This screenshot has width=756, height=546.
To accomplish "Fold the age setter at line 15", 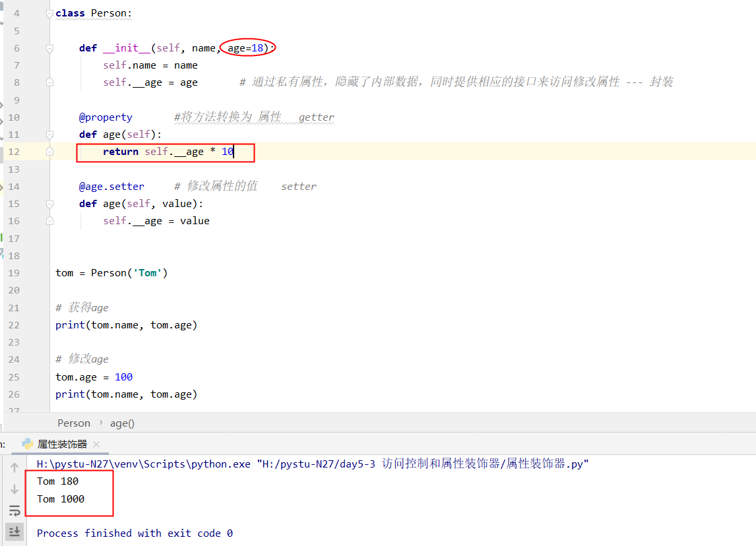I will pos(49,204).
